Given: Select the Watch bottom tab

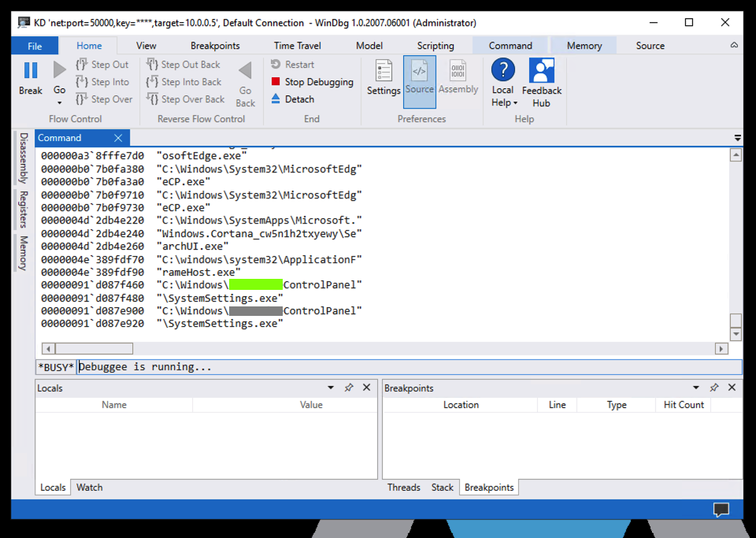Looking at the screenshot, I should coord(90,488).
